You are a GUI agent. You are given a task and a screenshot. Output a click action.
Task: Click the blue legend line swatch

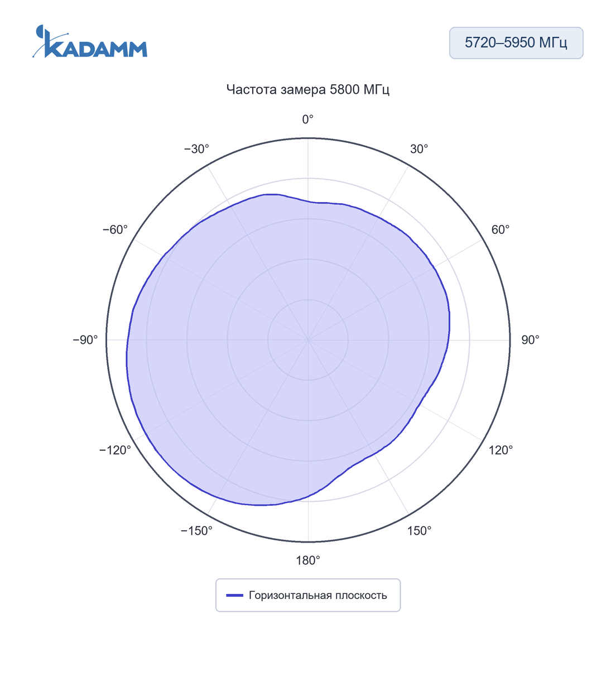point(235,596)
